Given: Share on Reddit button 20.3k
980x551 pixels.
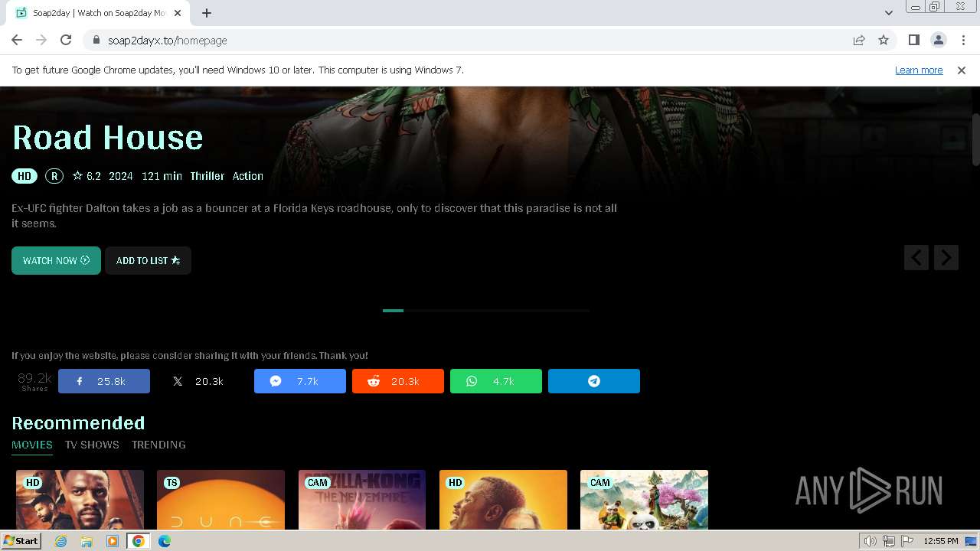Looking at the screenshot, I should [398, 381].
